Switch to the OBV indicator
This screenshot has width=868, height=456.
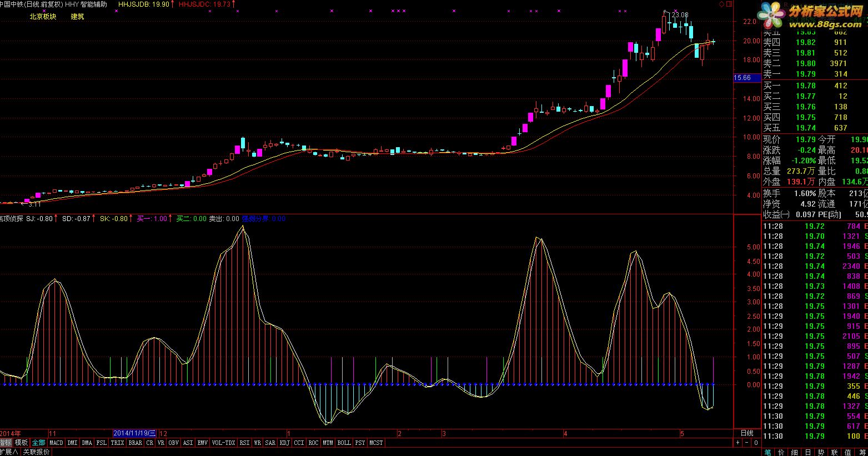point(174,443)
